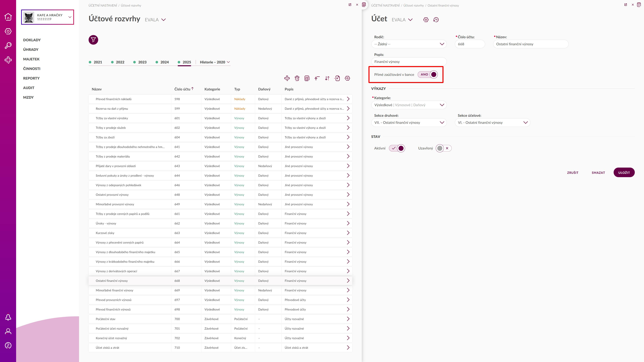Sort table by Číslo účtu column header

point(184,89)
